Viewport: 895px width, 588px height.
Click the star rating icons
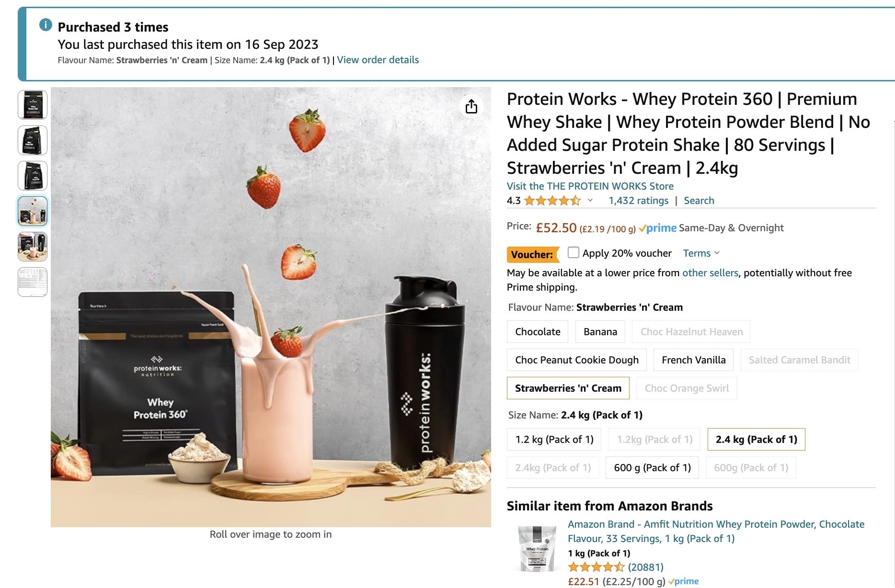click(x=552, y=201)
